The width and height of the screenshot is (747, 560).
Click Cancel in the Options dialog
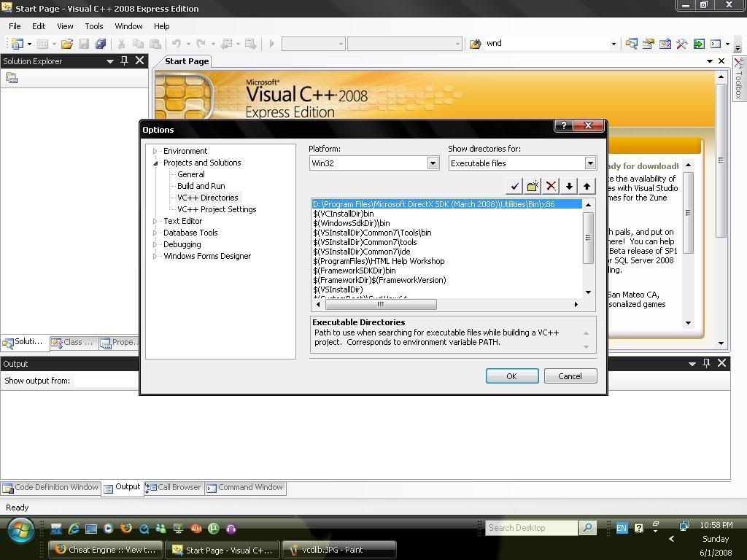click(x=570, y=376)
